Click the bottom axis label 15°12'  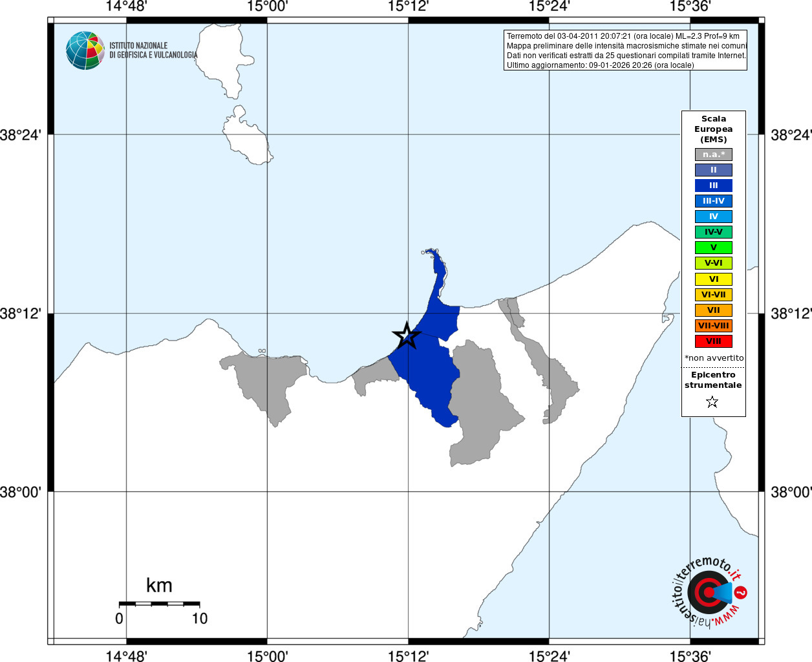(x=408, y=656)
